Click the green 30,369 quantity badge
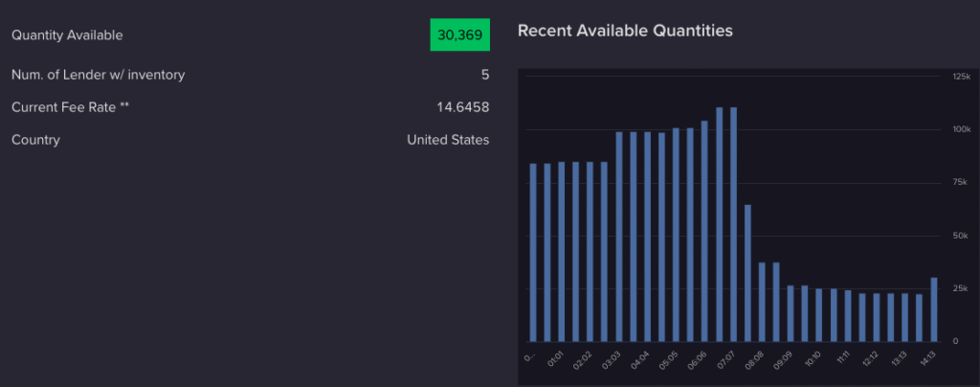The height and width of the screenshot is (387, 980). point(460,35)
